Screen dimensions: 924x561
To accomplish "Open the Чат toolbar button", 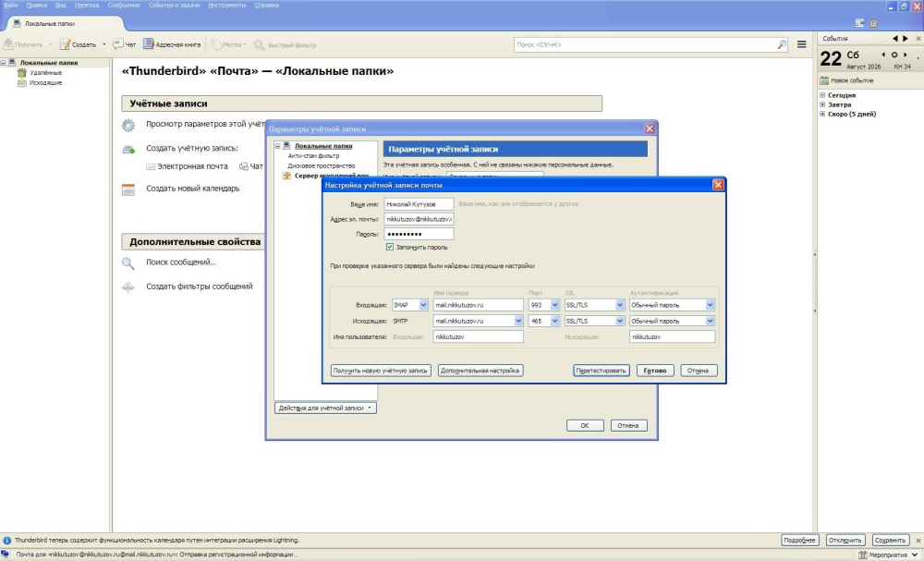I will point(125,44).
